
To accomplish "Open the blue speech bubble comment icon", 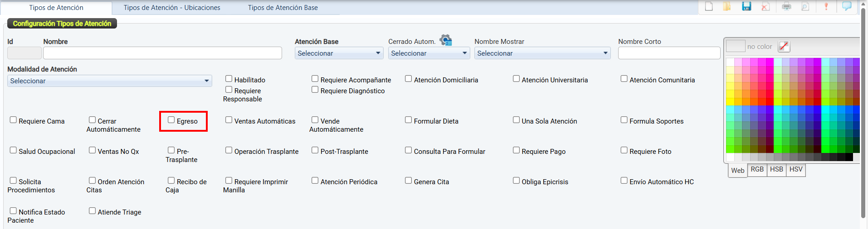I will [847, 6].
